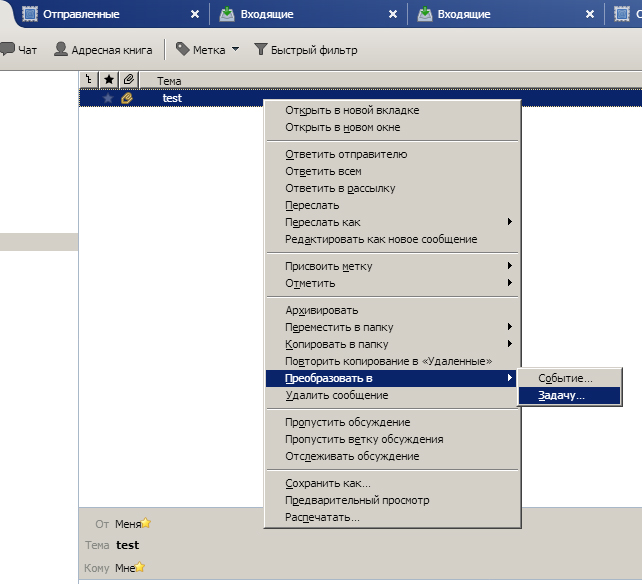Close the Отправленные tab
Viewport: 642px width, 584px height.
tap(195, 14)
